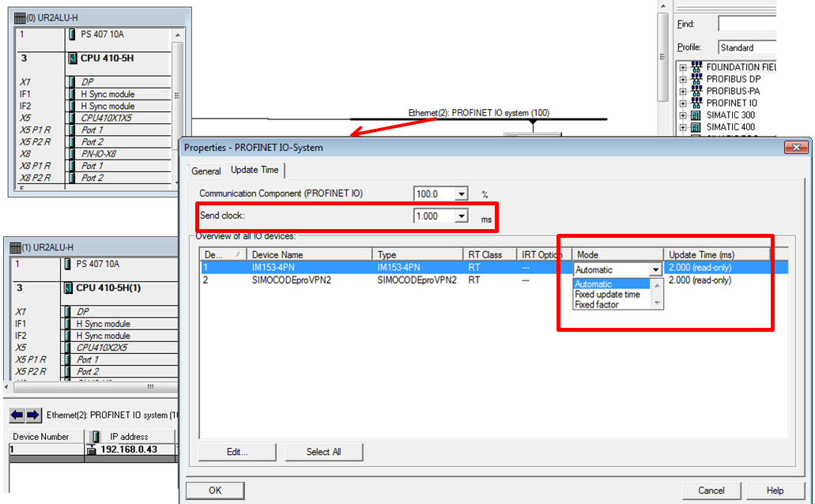Image resolution: width=815 pixels, height=504 pixels.
Task: Click the CPU 410-5H(1) module icon in rack (1)
Action: coord(68,288)
